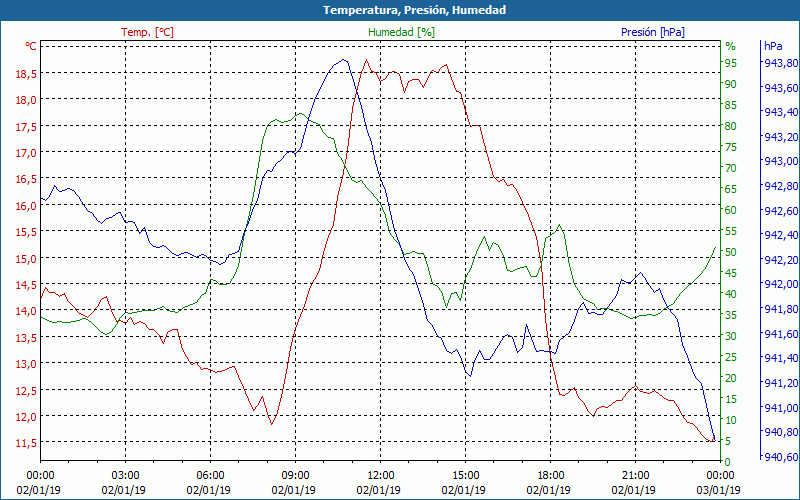This screenshot has width=800, height=500.
Task: Click temperature axis value 15,0
Action: coord(26,258)
